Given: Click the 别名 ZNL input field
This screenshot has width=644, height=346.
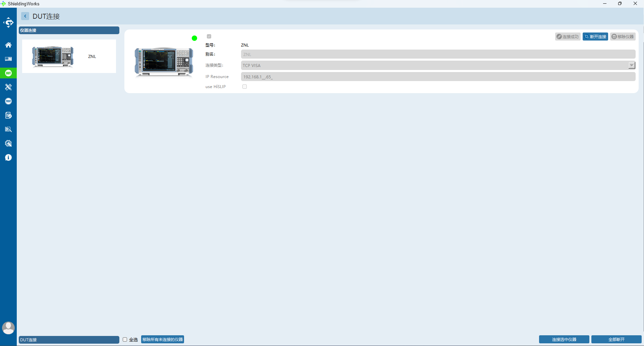Looking at the screenshot, I should (x=438, y=54).
